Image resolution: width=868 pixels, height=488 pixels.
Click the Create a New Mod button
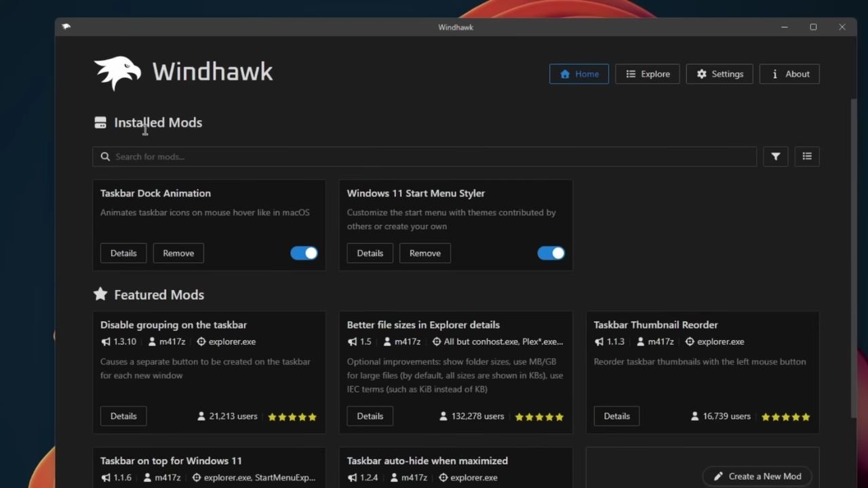click(757, 476)
